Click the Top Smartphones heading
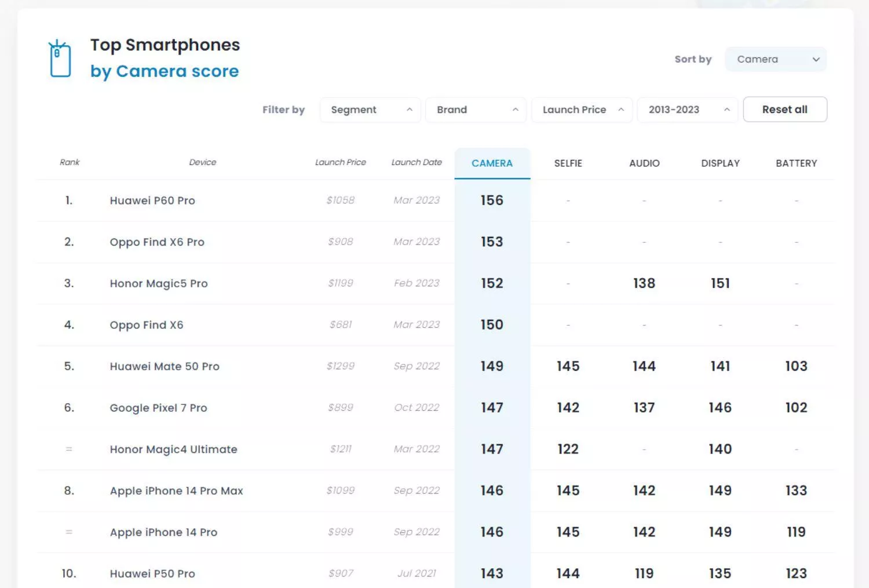The image size is (869, 588). [x=165, y=45]
